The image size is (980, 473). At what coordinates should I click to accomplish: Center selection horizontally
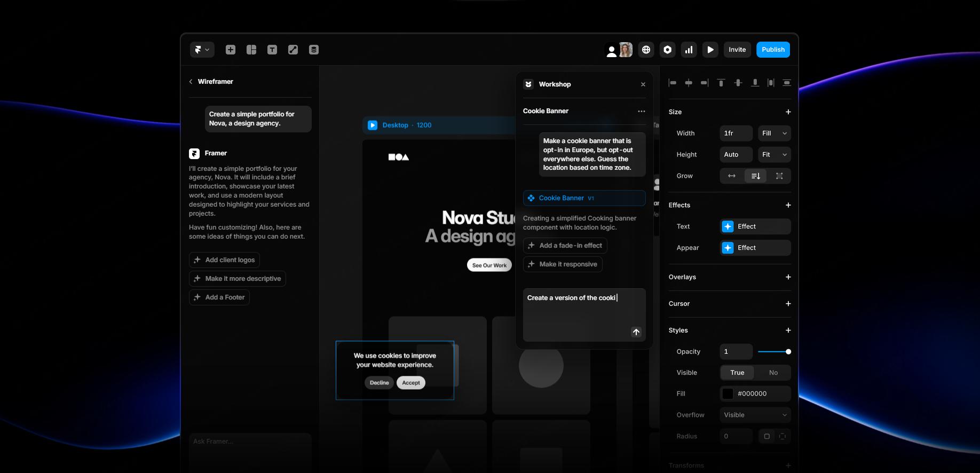click(689, 83)
